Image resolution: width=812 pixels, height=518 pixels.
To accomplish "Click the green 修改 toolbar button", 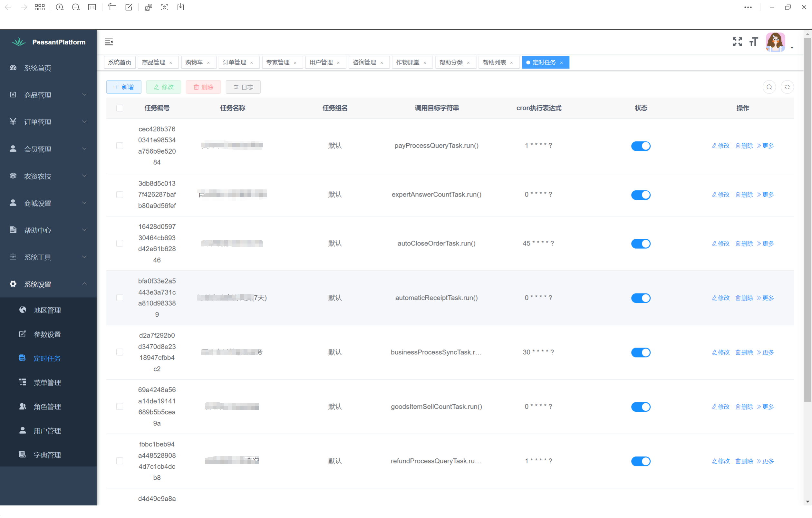I will (164, 87).
